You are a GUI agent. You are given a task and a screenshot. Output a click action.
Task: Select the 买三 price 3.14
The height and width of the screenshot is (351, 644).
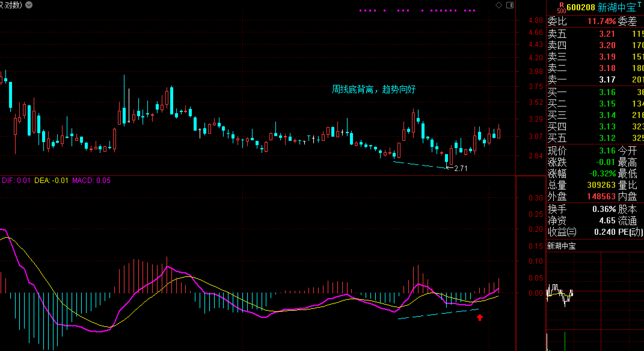pos(607,115)
